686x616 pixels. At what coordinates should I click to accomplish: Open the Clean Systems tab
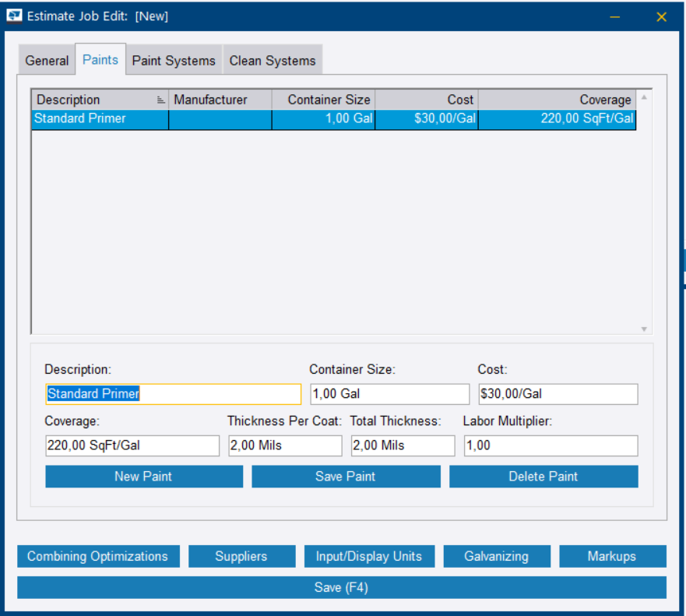coord(273,61)
